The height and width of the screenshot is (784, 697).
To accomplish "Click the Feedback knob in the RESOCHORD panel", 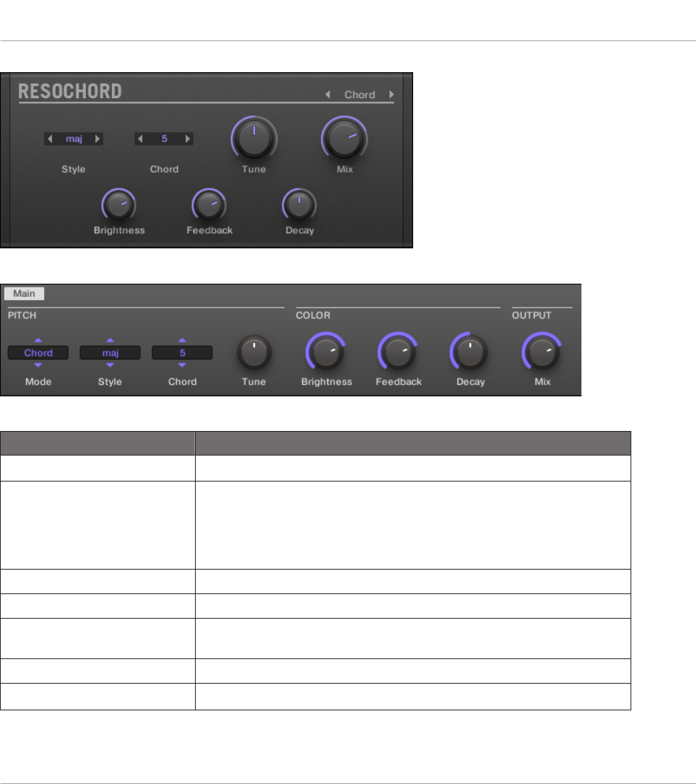I will click(209, 204).
